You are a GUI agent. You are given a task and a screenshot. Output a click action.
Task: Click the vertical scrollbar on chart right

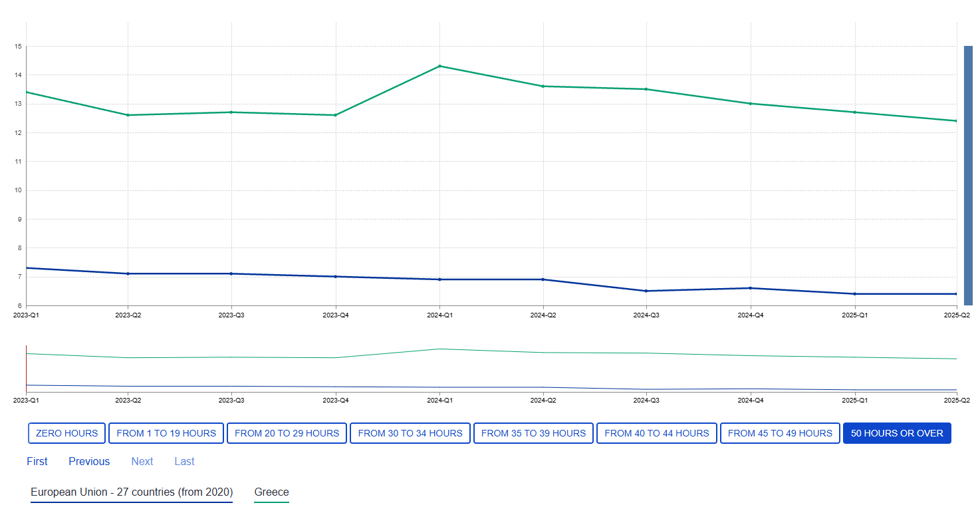tap(968, 175)
